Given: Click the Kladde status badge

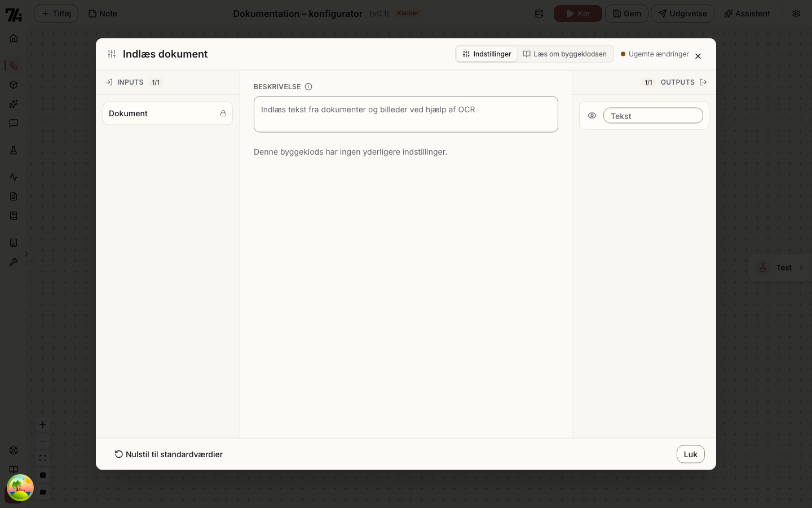Looking at the screenshot, I should [x=408, y=14].
